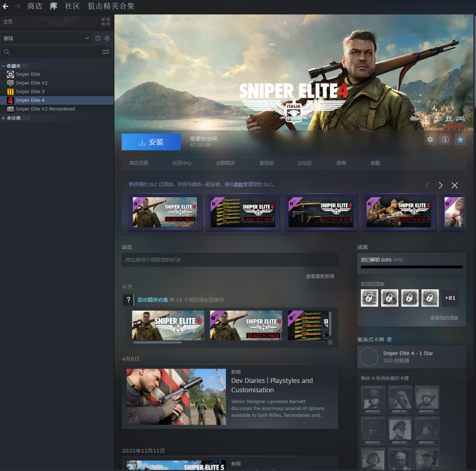Show game information icon
The width and height of the screenshot is (476, 471).
pyautogui.click(x=445, y=139)
